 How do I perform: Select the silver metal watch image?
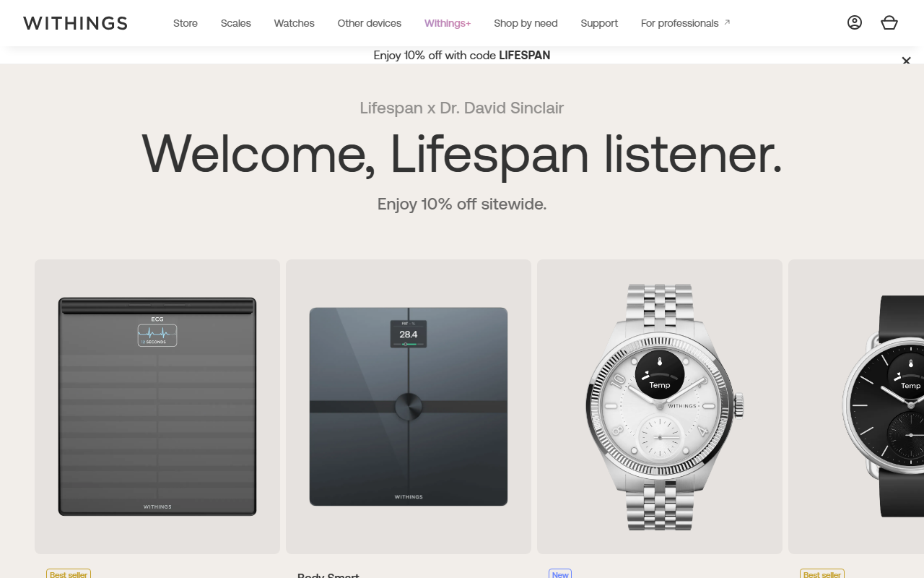point(660,407)
